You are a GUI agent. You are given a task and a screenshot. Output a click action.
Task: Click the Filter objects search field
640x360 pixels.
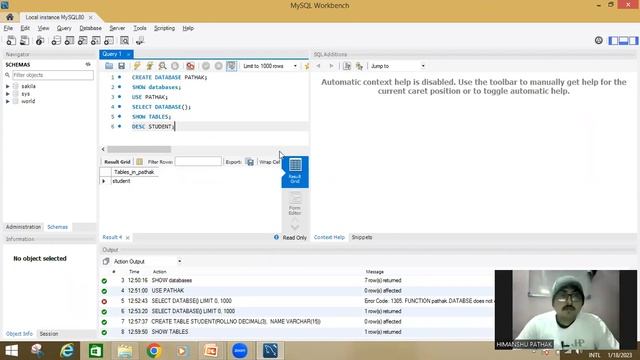[x=53, y=75]
